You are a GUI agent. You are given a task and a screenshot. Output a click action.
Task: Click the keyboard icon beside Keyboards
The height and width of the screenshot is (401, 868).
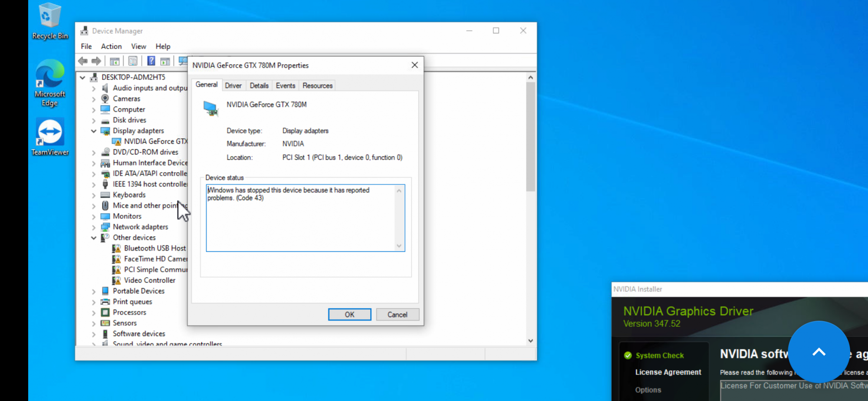[105, 195]
